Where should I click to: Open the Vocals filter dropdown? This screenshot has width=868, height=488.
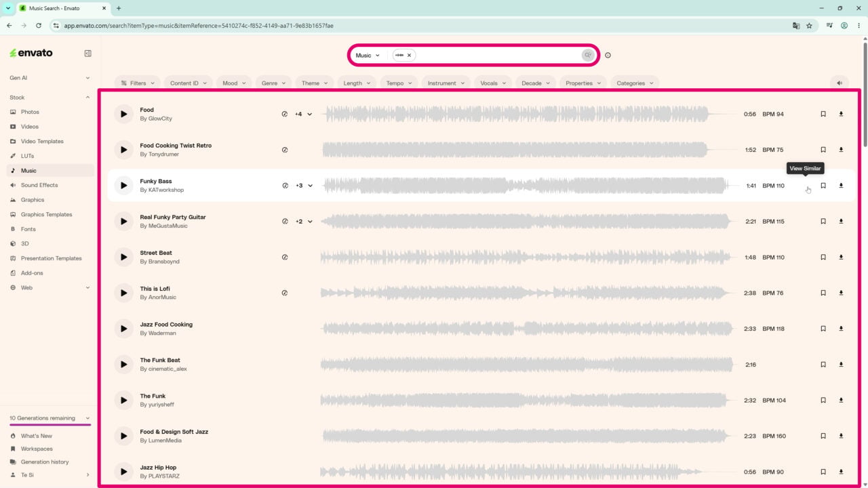(493, 83)
